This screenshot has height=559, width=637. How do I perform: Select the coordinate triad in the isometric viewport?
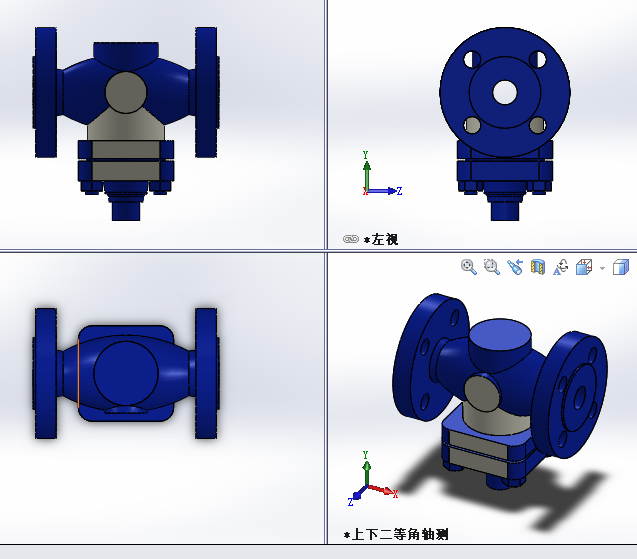(373, 478)
